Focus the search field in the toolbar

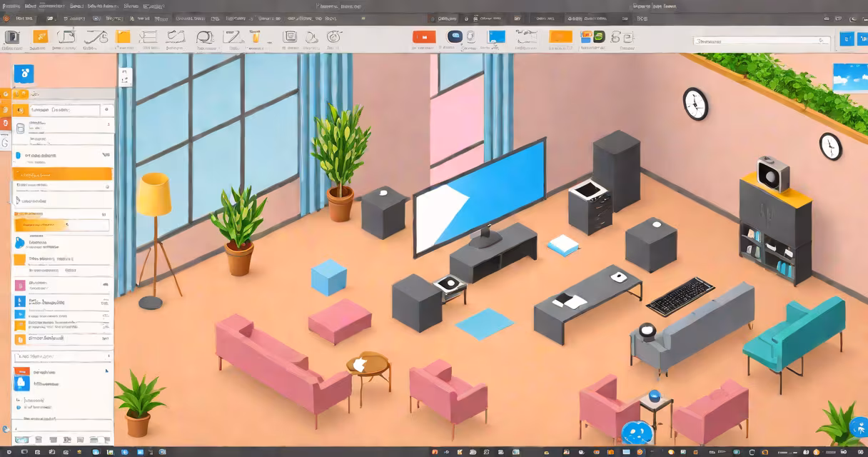[x=762, y=41]
